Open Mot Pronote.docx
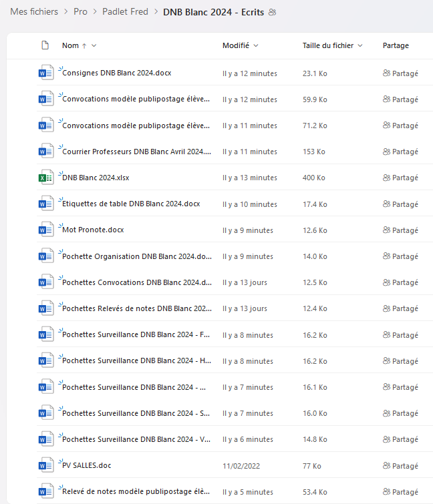433x504 pixels. point(93,230)
